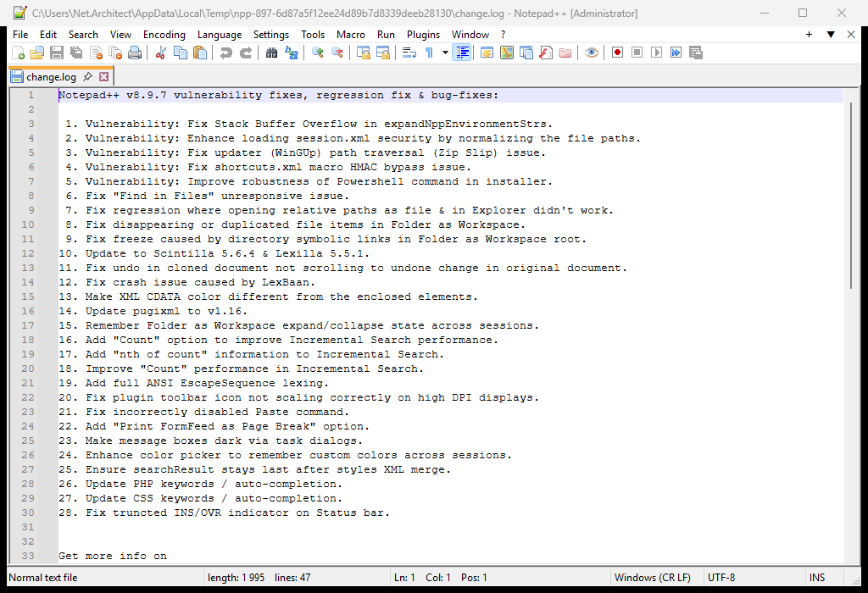Toggle word wrap in toolbar

pyautogui.click(x=409, y=53)
